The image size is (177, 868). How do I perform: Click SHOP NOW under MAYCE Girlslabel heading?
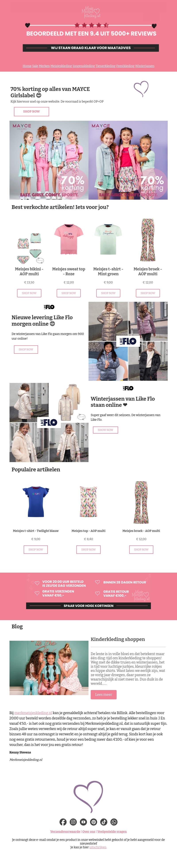tap(31, 111)
